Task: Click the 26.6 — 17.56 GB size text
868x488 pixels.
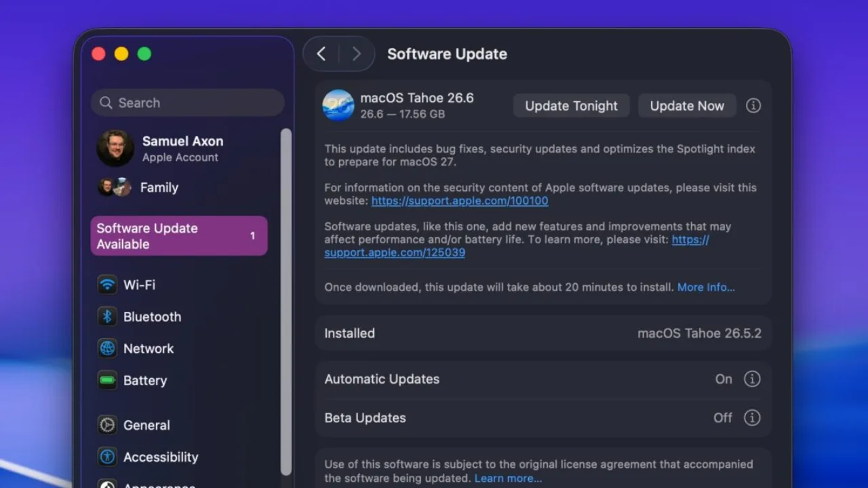Action: [403, 114]
